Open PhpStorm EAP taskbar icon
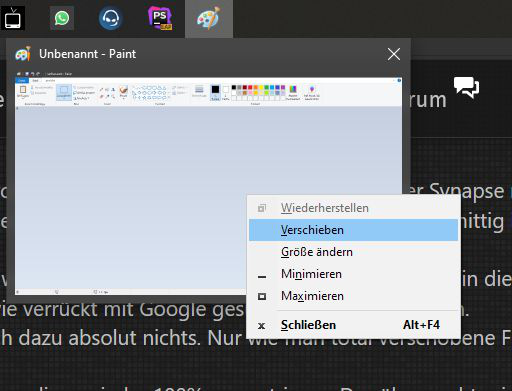This screenshot has width=512, height=391. pos(160,19)
